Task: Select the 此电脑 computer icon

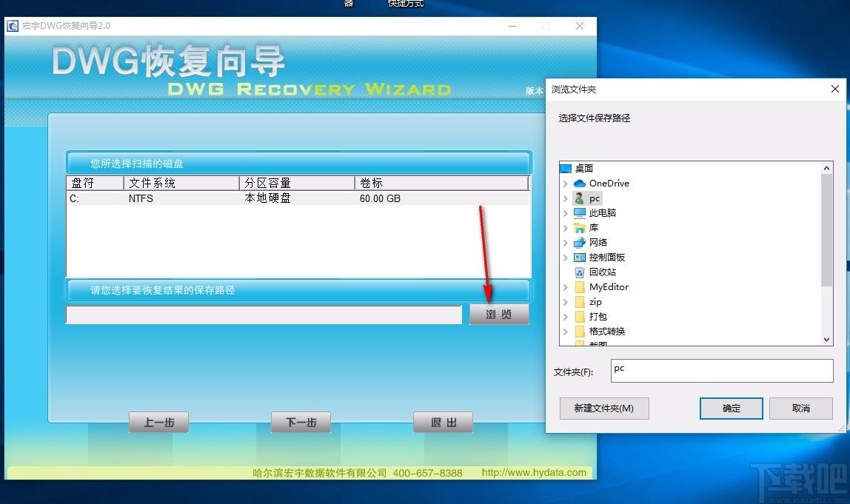Action: click(x=580, y=213)
